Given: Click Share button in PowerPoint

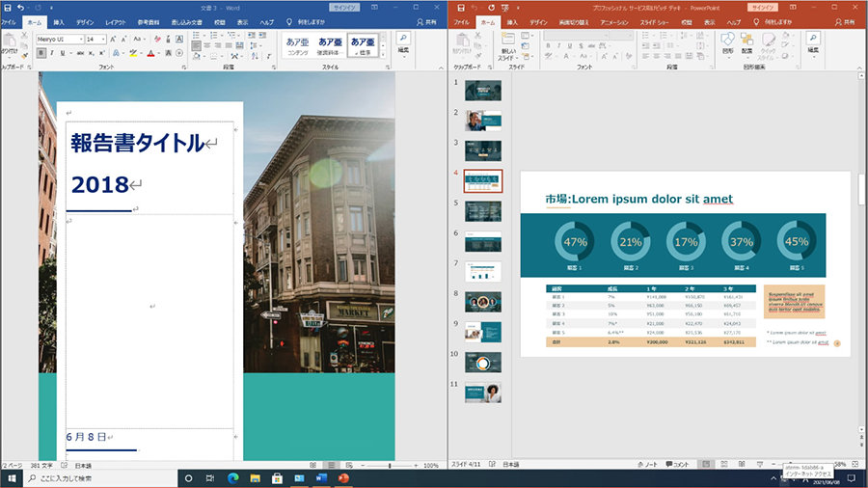Looking at the screenshot, I should click(x=845, y=22).
